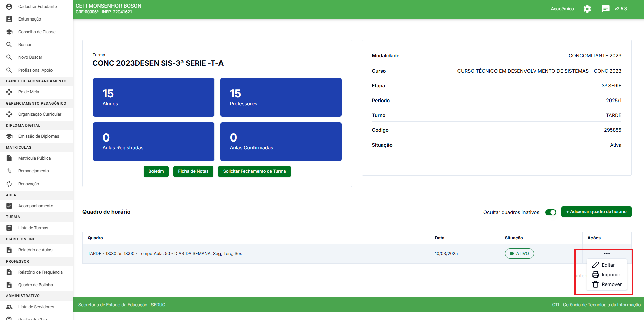The height and width of the screenshot is (320, 644).
Task: Select Lista de Turmas in sidebar
Action: click(33, 228)
